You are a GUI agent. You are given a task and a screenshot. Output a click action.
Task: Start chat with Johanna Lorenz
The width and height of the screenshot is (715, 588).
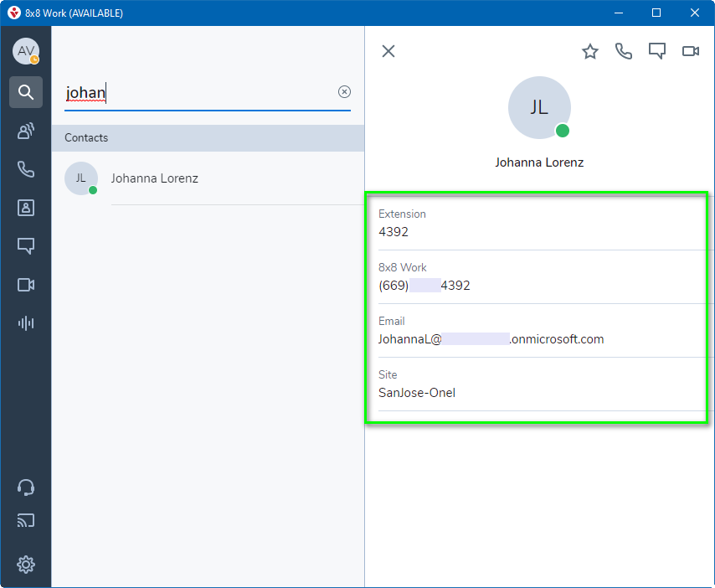click(x=657, y=52)
